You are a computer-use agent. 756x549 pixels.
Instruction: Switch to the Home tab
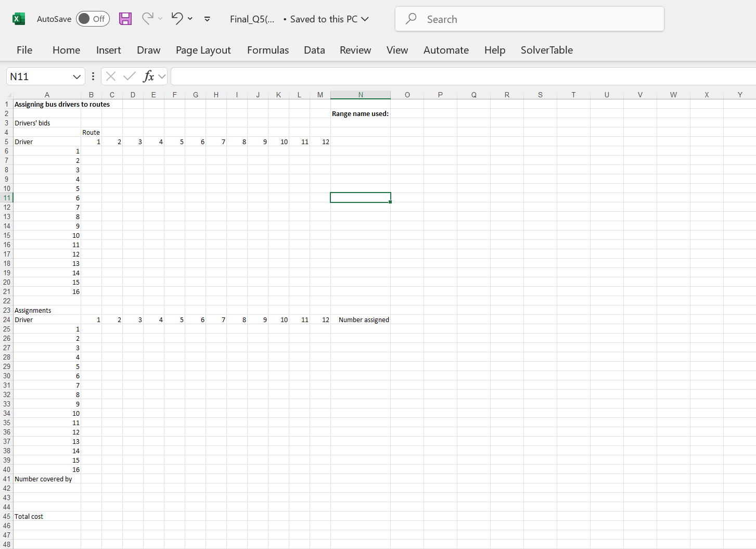click(67, 50)
